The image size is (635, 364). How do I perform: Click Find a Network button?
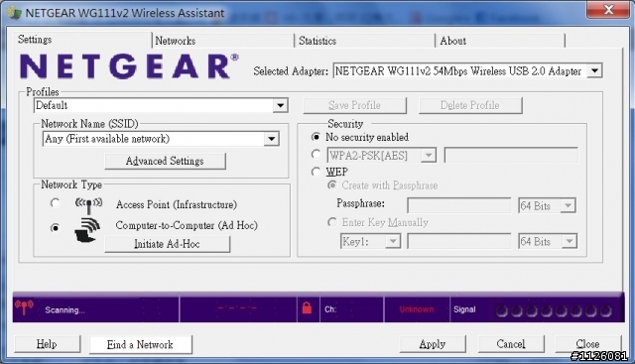click(x=140, y=344)
